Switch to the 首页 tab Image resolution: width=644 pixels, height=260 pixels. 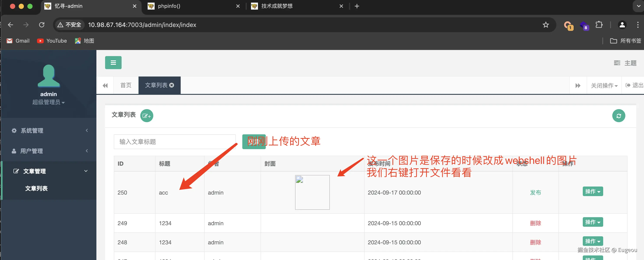(x=126, y=85)
